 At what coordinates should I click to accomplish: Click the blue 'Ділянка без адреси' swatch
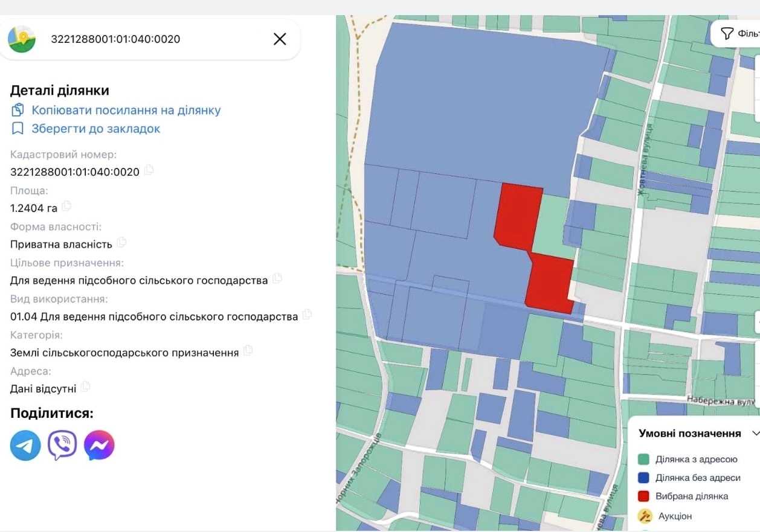643,478
